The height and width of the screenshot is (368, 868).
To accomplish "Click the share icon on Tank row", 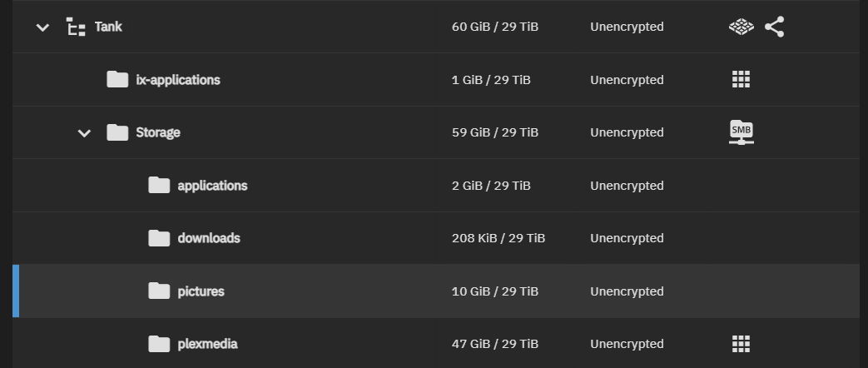I will pyautogui.click(x=775, y=27).
